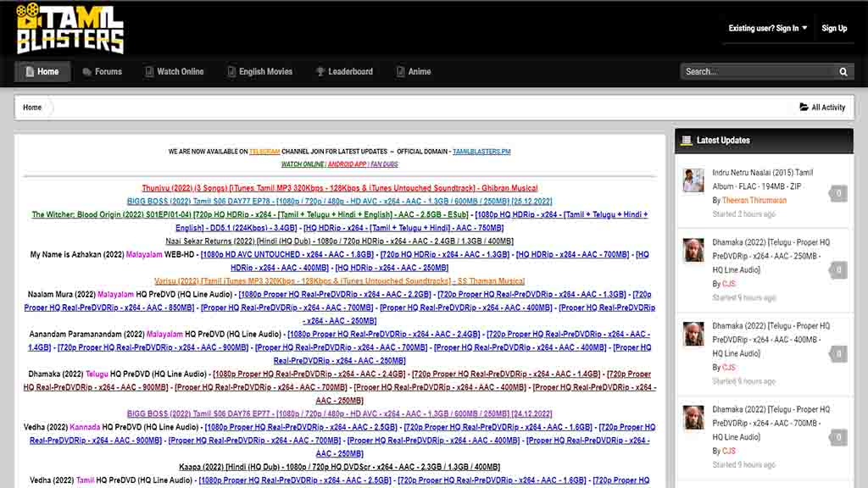Open Aanandam Paramanandam 1080p 2.4GB link
868x488 pixels.
[384, 334]
